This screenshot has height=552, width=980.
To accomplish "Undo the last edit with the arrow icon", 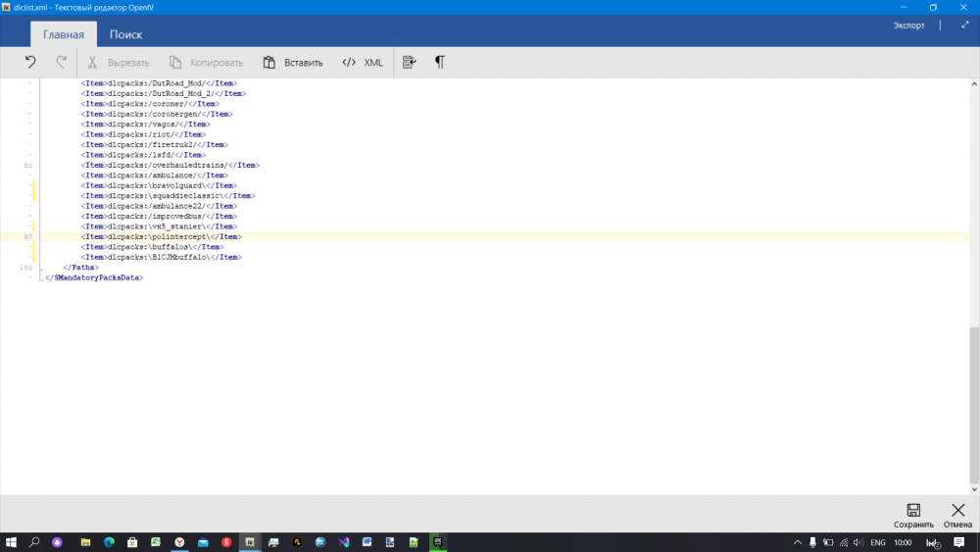I will [30, 62].
